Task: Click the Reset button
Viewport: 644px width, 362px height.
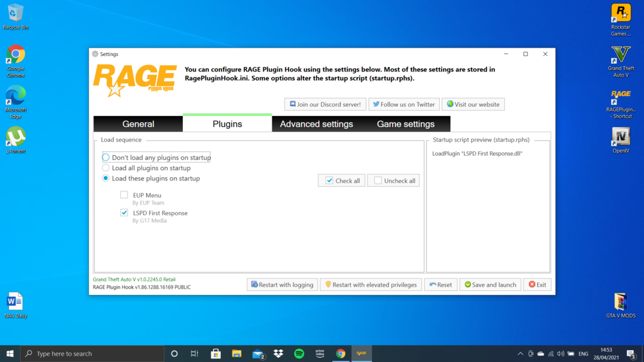Action: [x=440, y=284]
